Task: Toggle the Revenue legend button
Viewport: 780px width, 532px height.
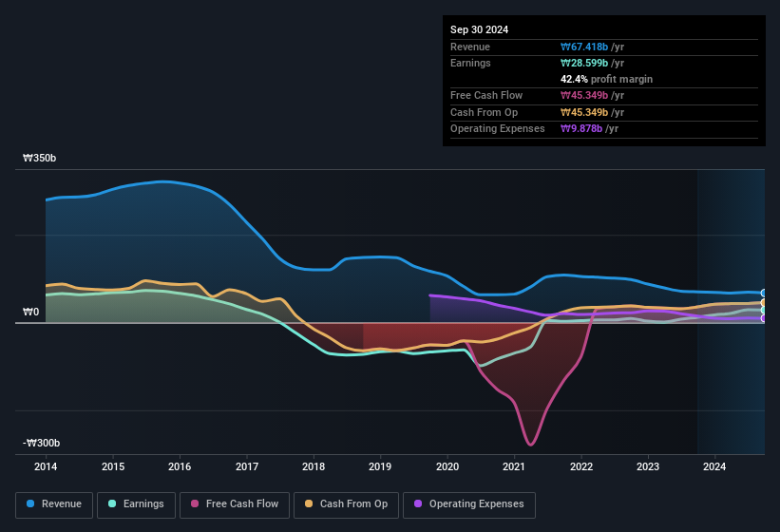Action: coord(54,504)
